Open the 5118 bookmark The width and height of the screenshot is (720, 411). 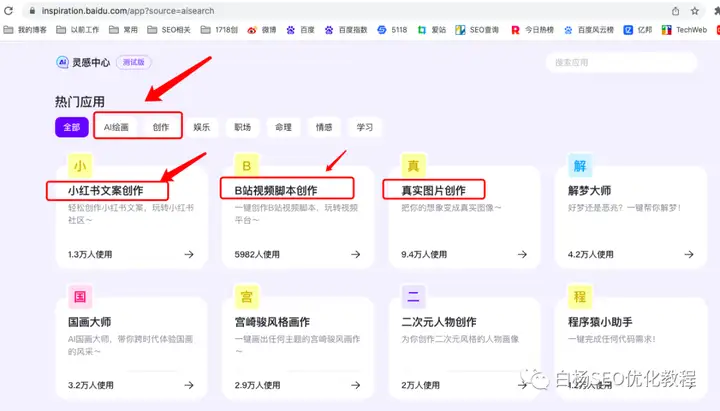click(x=392, y=30)
